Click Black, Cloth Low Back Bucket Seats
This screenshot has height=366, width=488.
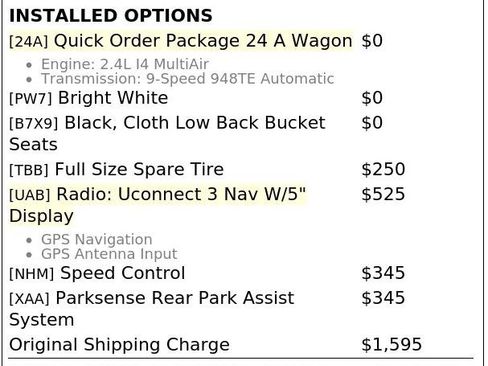tap(167, 133)
